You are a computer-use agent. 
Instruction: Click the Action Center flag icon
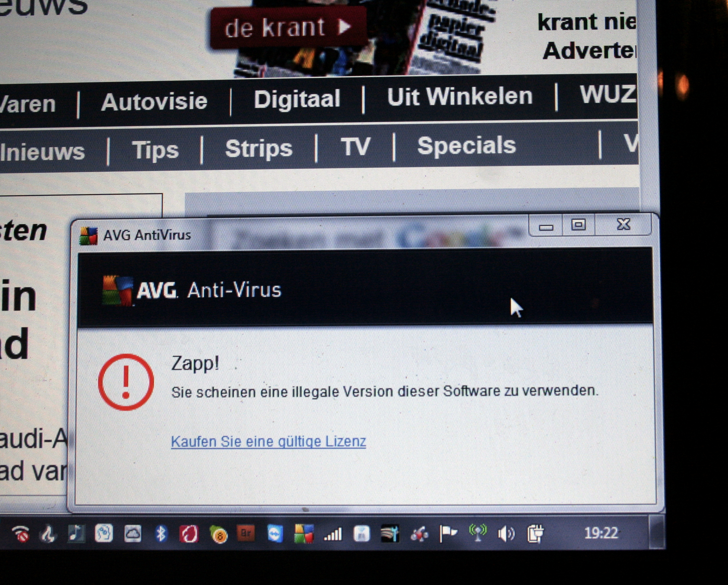tap(448, 534)
